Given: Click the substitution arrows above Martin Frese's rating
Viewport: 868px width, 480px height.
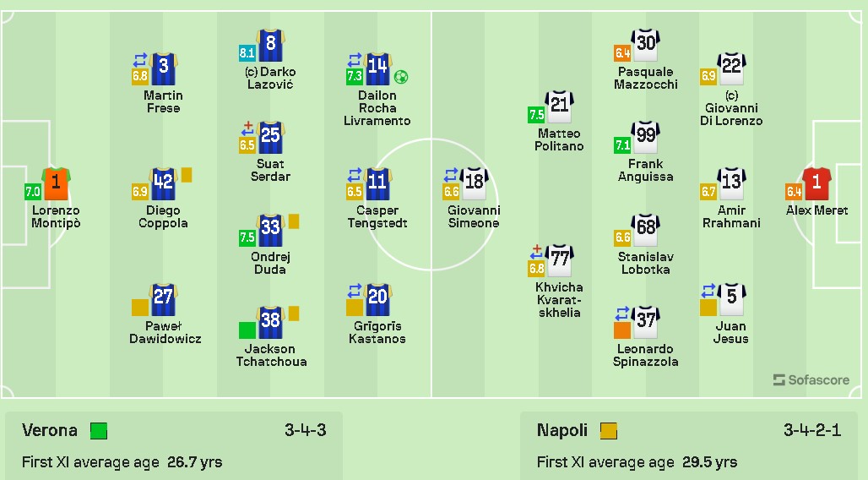Looking at the screenshot, I should pos(140,60).
